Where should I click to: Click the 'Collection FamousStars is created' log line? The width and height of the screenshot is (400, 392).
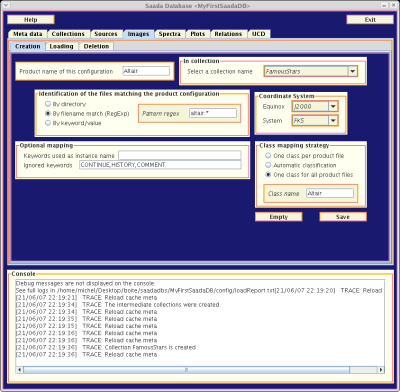pos(106,347)
